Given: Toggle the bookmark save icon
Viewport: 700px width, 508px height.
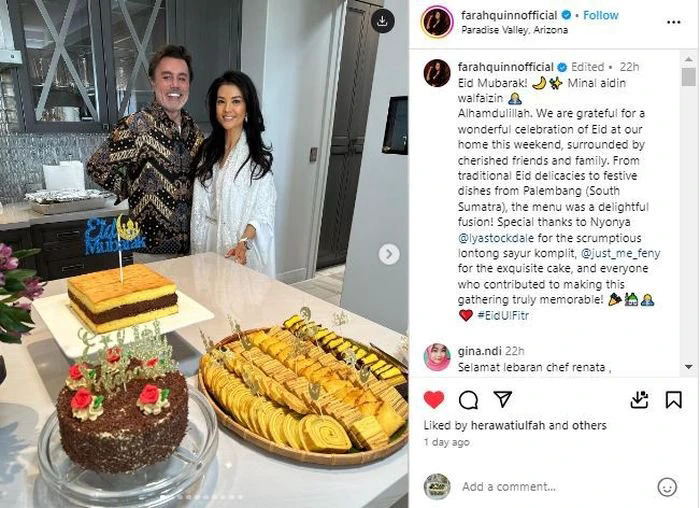Looking at the screenshot, I should point(674,400).
